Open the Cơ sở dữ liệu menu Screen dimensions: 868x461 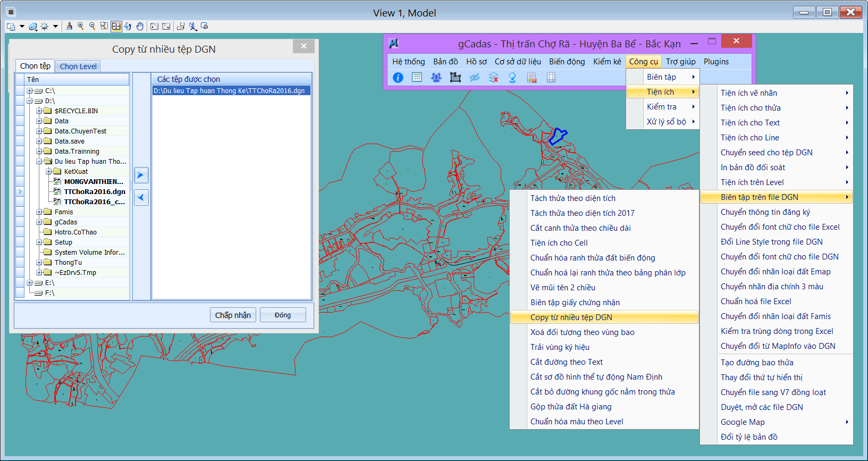[517, 62]
